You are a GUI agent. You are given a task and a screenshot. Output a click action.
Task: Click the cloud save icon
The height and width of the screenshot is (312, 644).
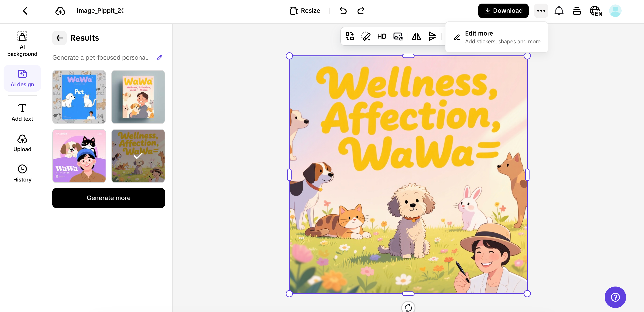[x=60, y=11]
